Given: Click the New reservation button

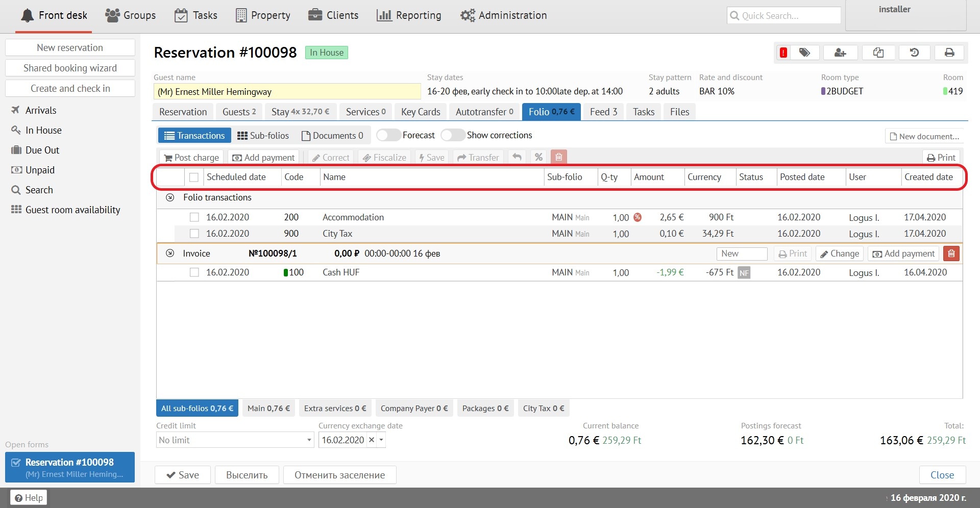Looking at the screenshot, I should click(70, 47).
